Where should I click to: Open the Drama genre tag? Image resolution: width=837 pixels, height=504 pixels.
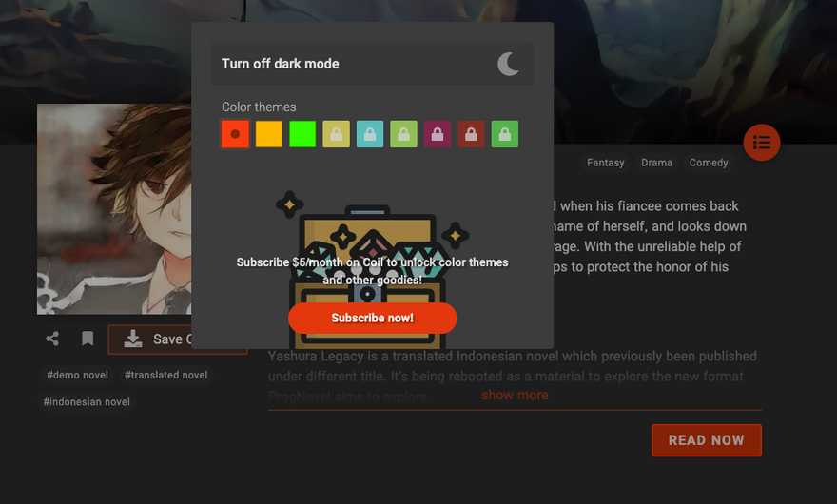(x=656, y=163)
